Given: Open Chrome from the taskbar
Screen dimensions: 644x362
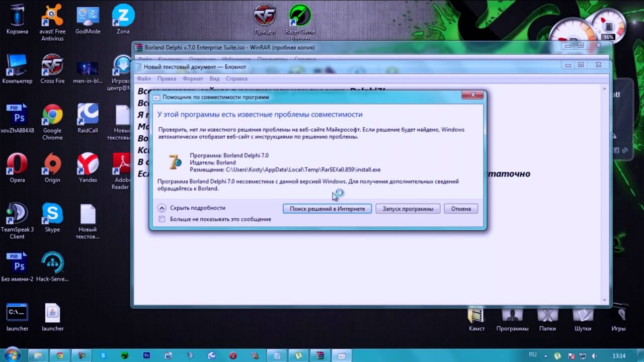Looking at the screenshot, I should coord(60,355).
